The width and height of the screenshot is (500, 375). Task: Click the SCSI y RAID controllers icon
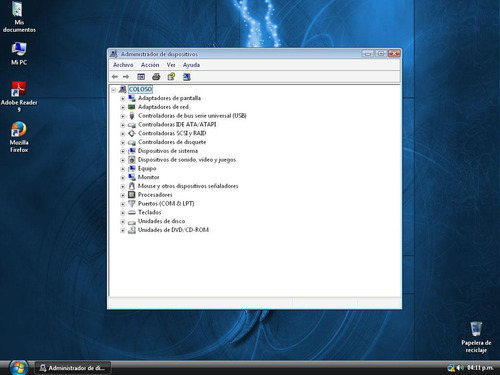pos(132,133)
